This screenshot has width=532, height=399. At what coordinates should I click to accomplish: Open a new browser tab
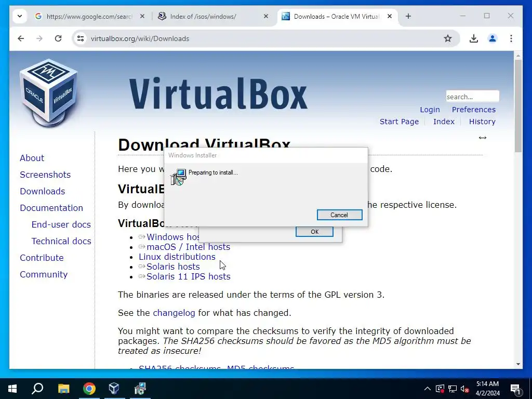tap(408, 16)
